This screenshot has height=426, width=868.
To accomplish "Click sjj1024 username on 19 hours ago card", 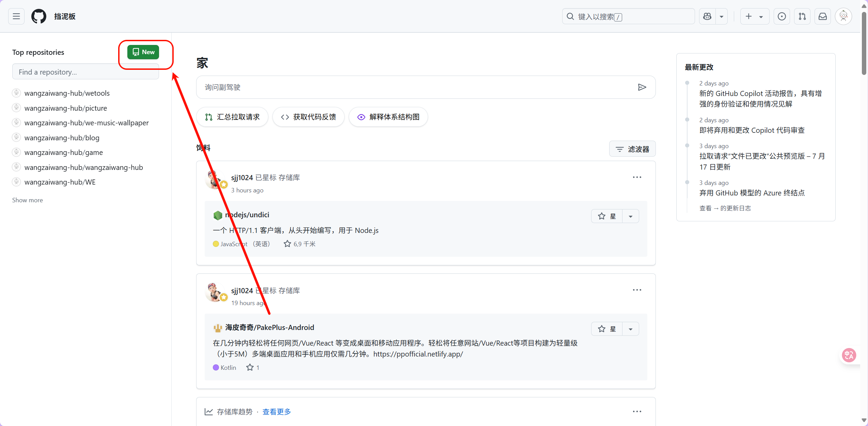I will pos(242,291).
